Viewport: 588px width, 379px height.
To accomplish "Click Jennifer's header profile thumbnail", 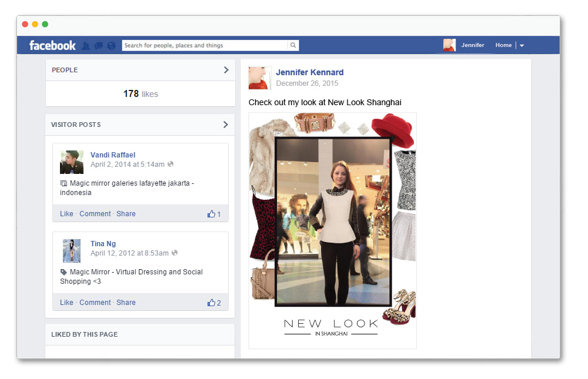I will 449,45.
